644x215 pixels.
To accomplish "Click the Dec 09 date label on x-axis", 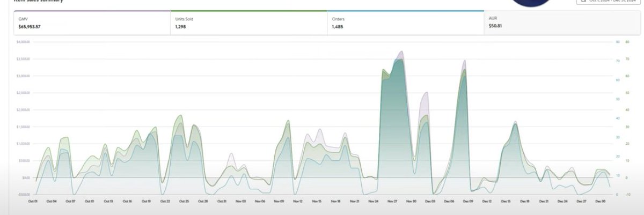I will [x=468, y=201].
